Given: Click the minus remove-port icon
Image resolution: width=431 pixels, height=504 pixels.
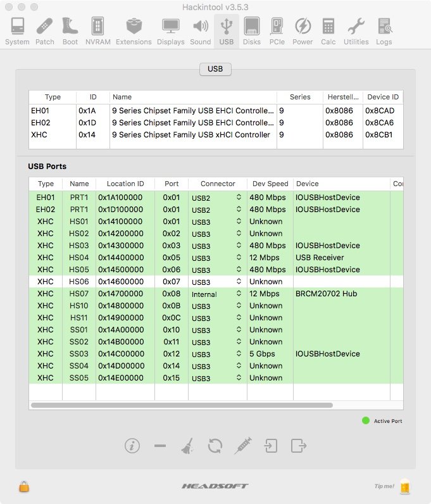Looking at the screenshot, I should (x=160, y=446).
